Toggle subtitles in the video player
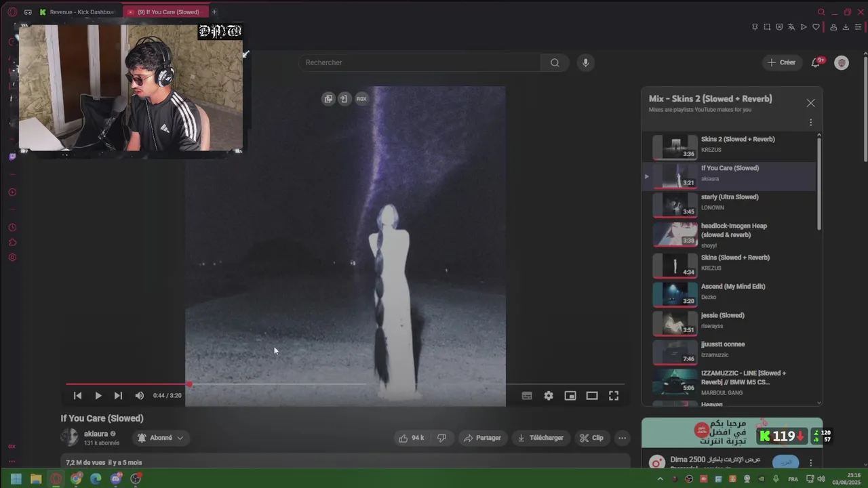 coord(527,396)
